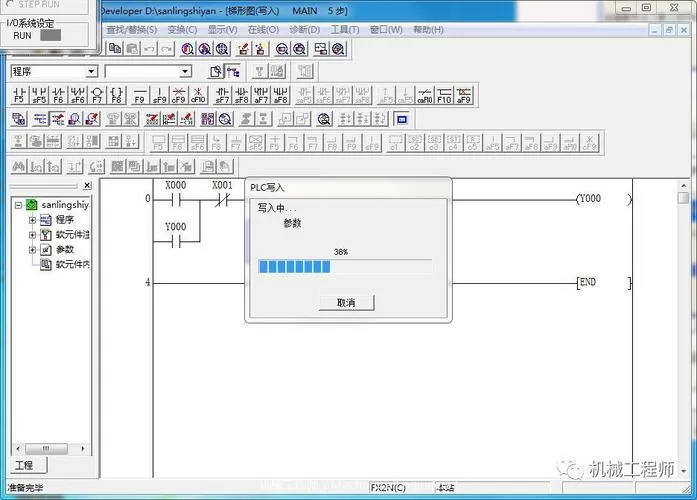This screenshot has width=697, height=500.
Task: Open the 显示(V) menu
Action: click(223, 30)
